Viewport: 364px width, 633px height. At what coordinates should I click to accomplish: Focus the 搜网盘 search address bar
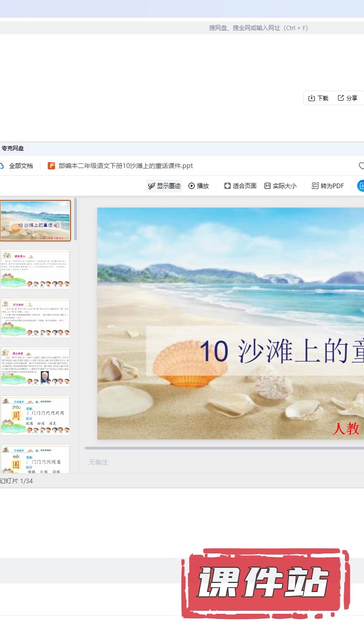click(258, 28)
